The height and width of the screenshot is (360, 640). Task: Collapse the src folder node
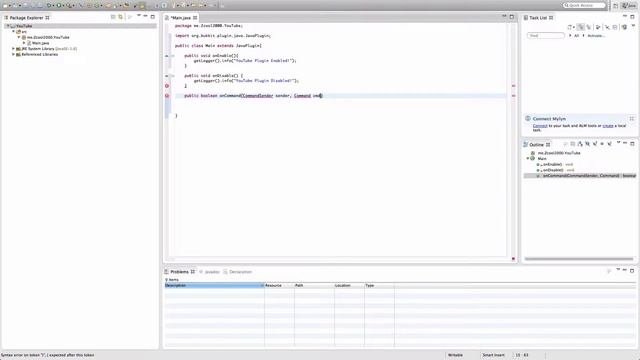tap(13, 31)
